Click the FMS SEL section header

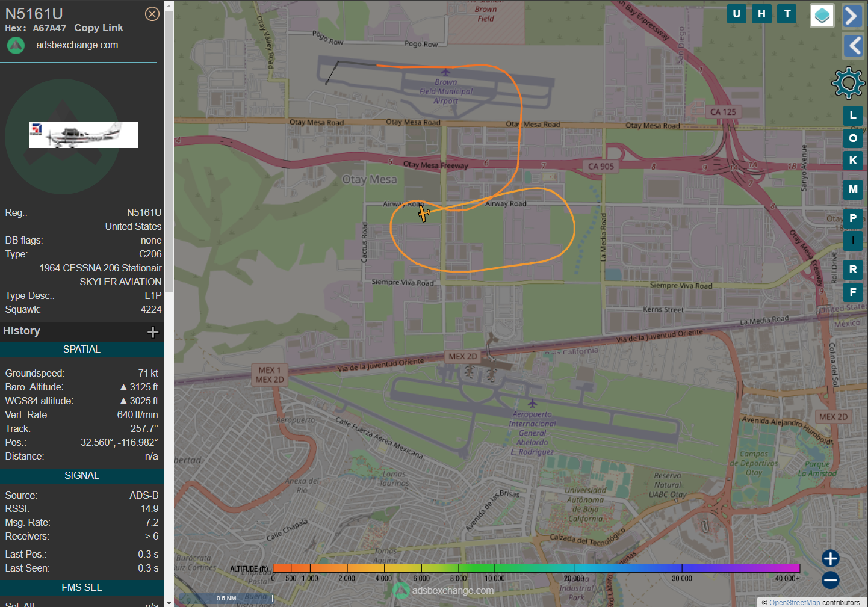pyautogui.click(x=82, y=588)
